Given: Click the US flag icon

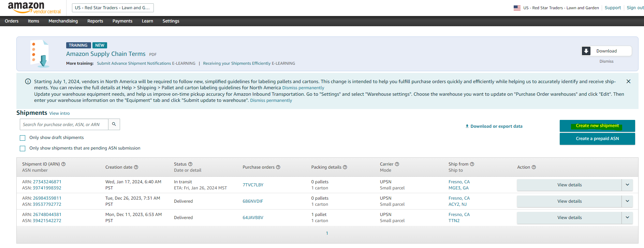Looking at the screenshot, I should tap(517, 8).
